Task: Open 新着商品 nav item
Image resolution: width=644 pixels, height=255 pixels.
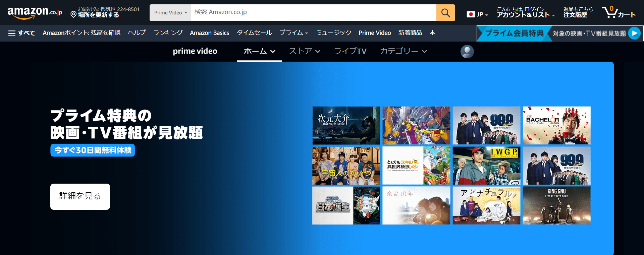Action: click(x=410, y=33)
